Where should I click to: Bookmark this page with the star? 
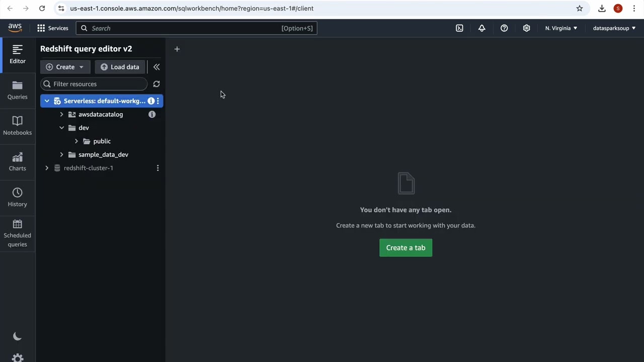point(580,8)
